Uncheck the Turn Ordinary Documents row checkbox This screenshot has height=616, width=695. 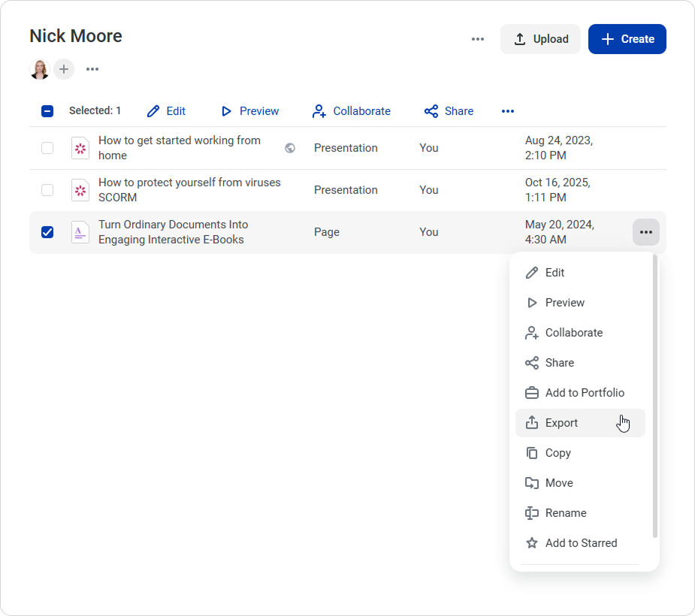[47, 232]
